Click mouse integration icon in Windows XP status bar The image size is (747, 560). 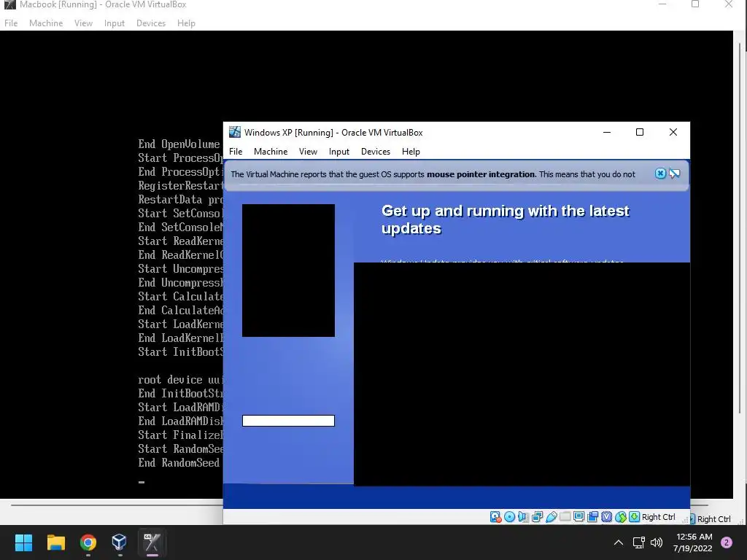point(620,517)
